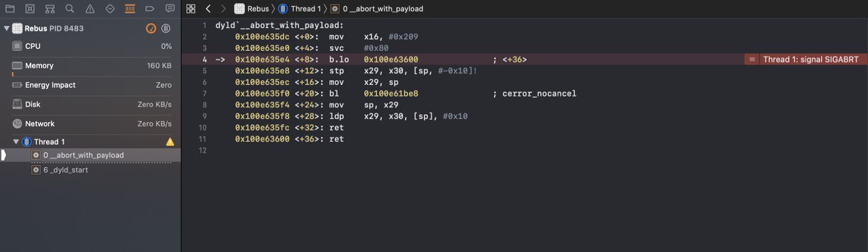
Task: Open the Symbol navigator
Action: tap(50, 9)
